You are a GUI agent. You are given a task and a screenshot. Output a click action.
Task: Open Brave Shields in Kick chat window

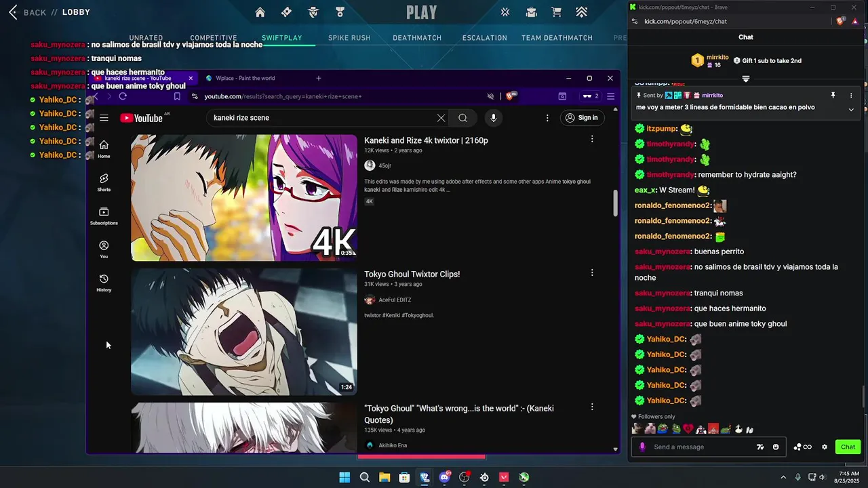coord(841,22)
